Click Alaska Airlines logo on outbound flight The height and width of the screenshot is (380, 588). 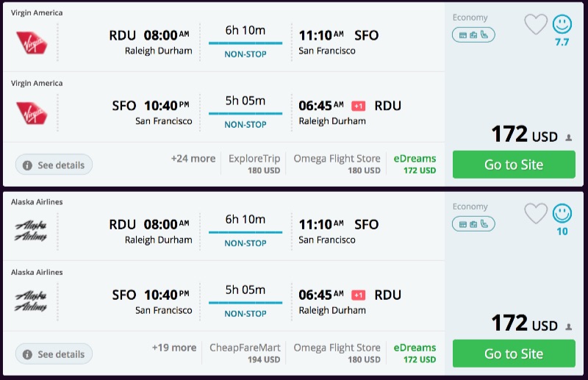(x=32, y=231)
